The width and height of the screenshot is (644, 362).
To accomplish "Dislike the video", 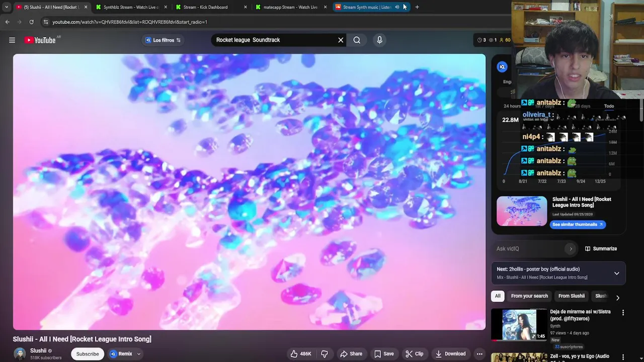I will click(325, 354).
